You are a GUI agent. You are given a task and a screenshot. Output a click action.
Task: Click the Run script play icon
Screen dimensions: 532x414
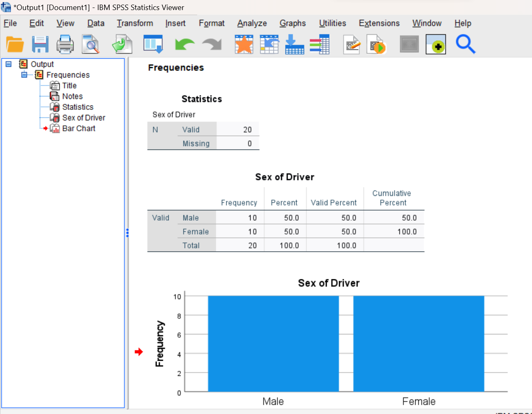point(376,44)
